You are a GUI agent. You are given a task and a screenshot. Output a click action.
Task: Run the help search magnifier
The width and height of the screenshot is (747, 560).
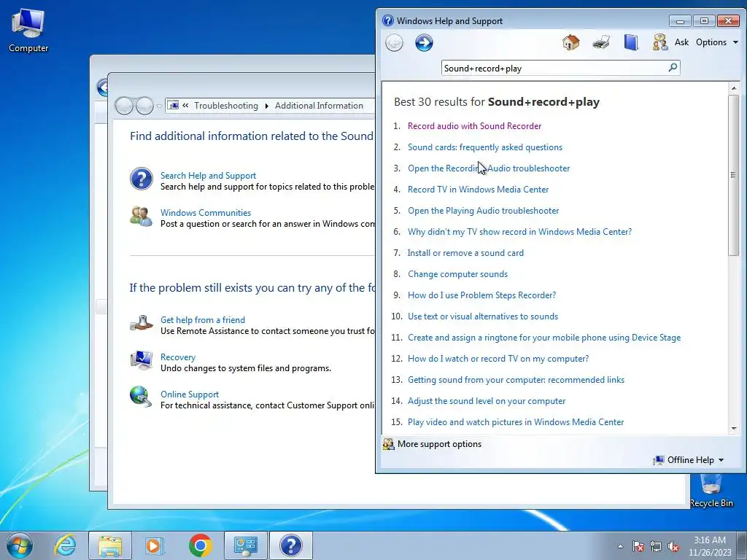[x=673, y=68]
